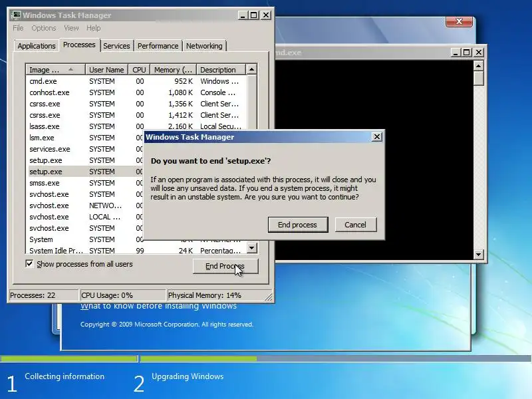Click process list scroll up arrow
The width and height of the screenshot is (532, 399).
click(251, 70)
